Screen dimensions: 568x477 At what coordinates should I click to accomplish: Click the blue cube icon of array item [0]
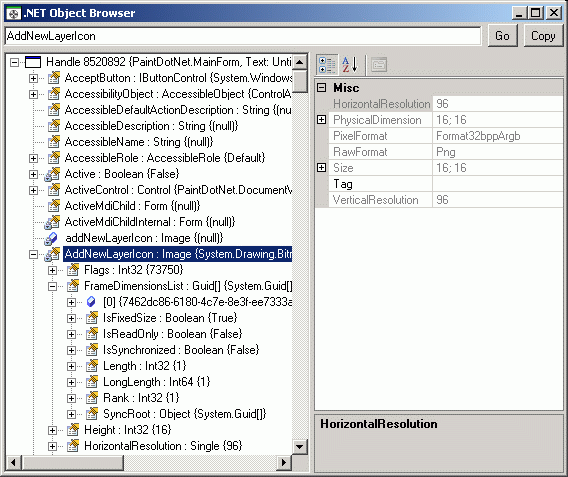point(91,302)
